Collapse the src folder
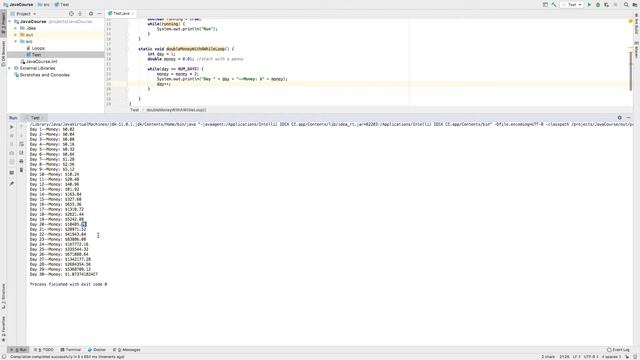The width and height of the screenshot is (640, 360). point(16,41)
